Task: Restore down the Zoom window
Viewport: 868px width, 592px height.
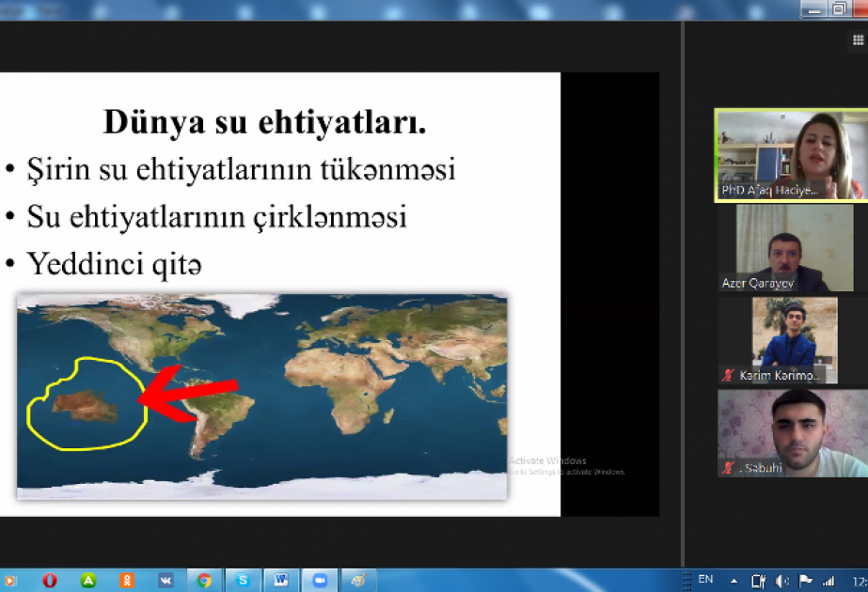Action: [x=839, y=8]
